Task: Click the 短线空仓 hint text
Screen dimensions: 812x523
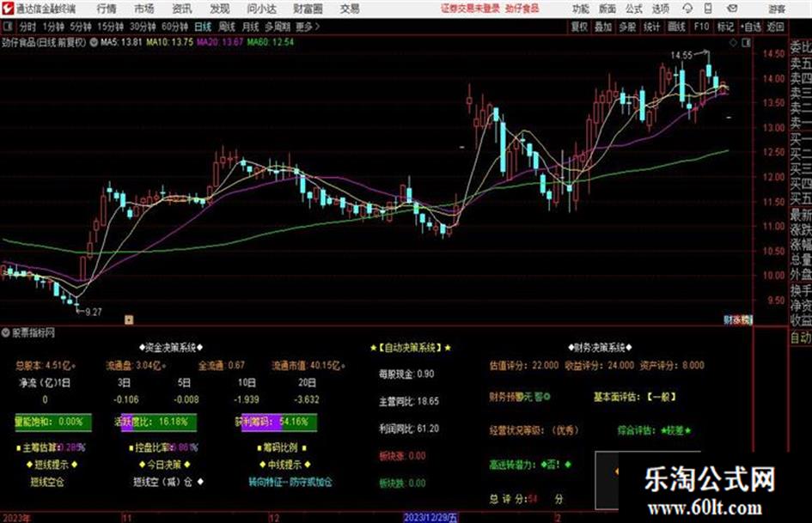Action: 46,482
